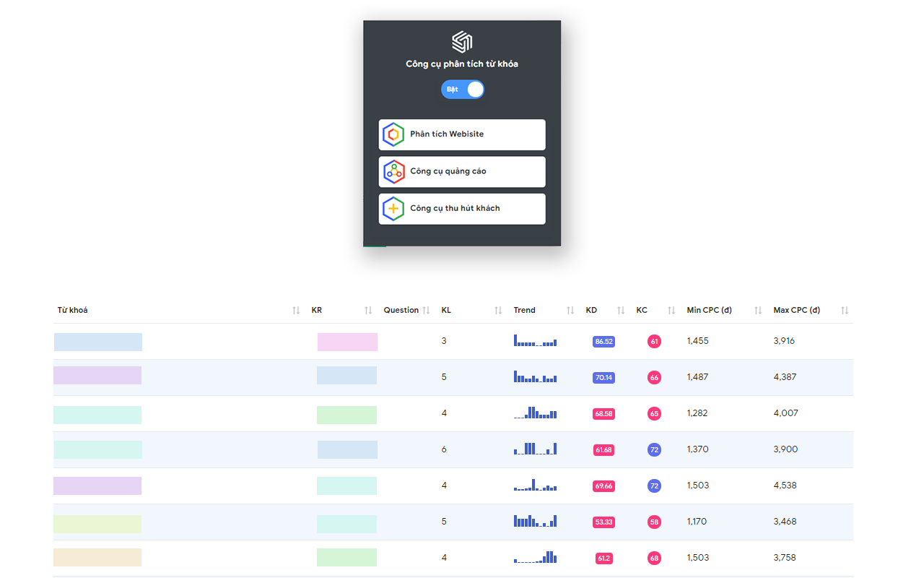The height and width of the screenshot is (578, 924).
Task: Click the trend chart in the 1,370 row
Action: click(535, 449)
